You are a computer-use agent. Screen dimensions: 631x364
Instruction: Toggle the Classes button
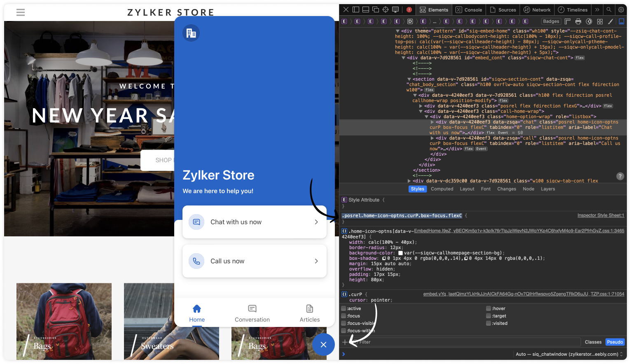click(593, 342)
